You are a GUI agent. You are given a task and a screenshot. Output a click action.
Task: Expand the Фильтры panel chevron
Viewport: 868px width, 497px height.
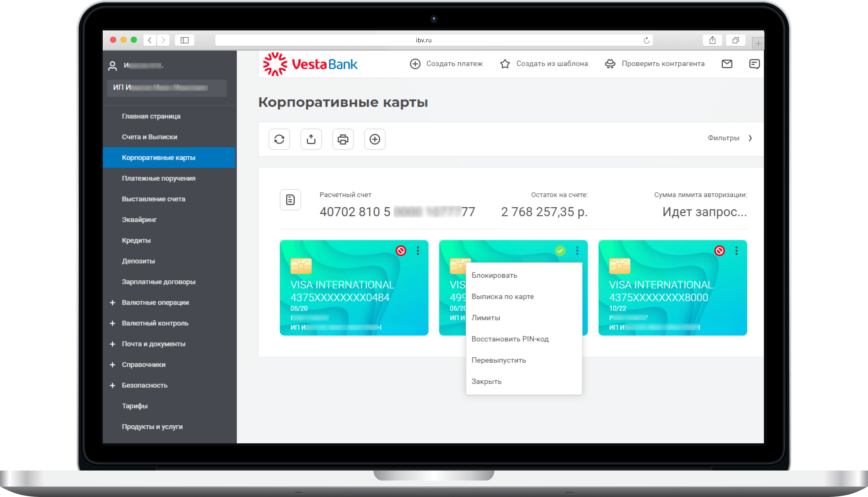750,138
